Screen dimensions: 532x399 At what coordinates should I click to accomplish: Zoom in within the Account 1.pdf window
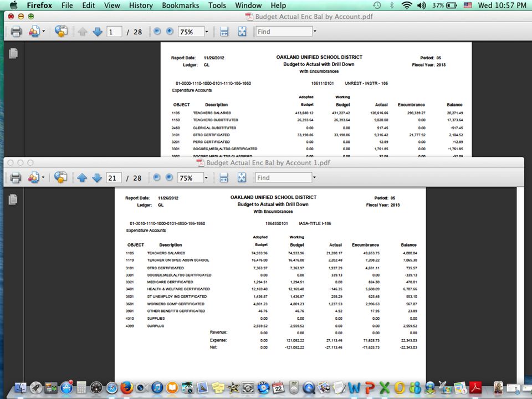click(x=169, y=177)
